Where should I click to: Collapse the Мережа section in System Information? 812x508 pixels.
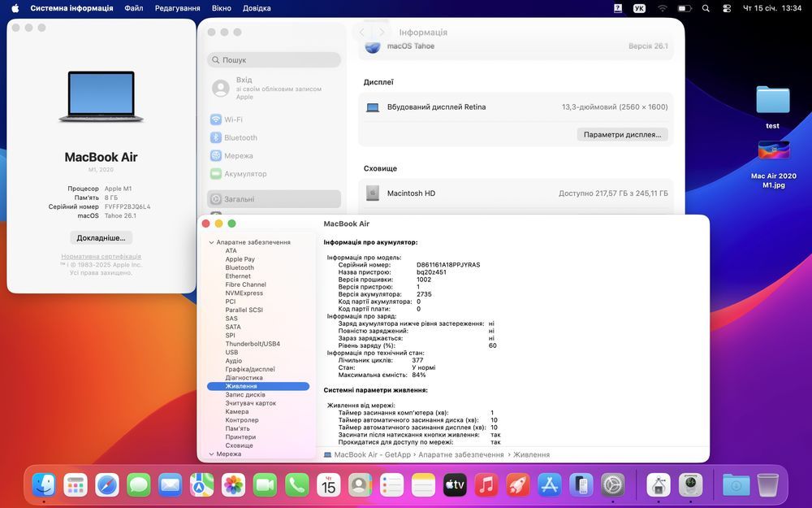[x=211, y=454]
